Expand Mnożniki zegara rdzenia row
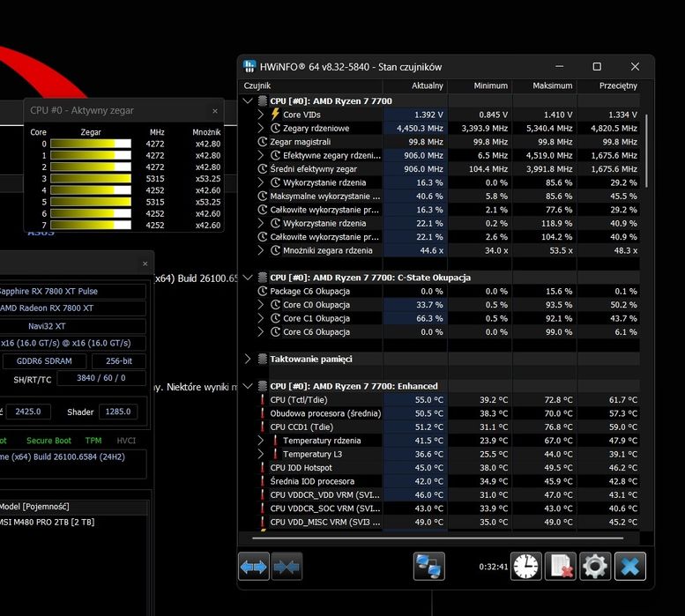685x616 pixels. (x=261, y=250)
